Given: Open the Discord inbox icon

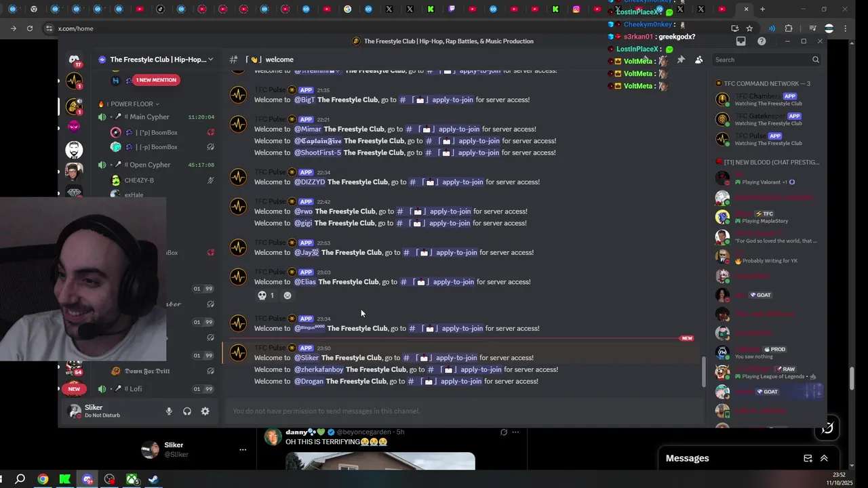Looking at the screenshot, I should pyautogui.click(x=741, y=41).
